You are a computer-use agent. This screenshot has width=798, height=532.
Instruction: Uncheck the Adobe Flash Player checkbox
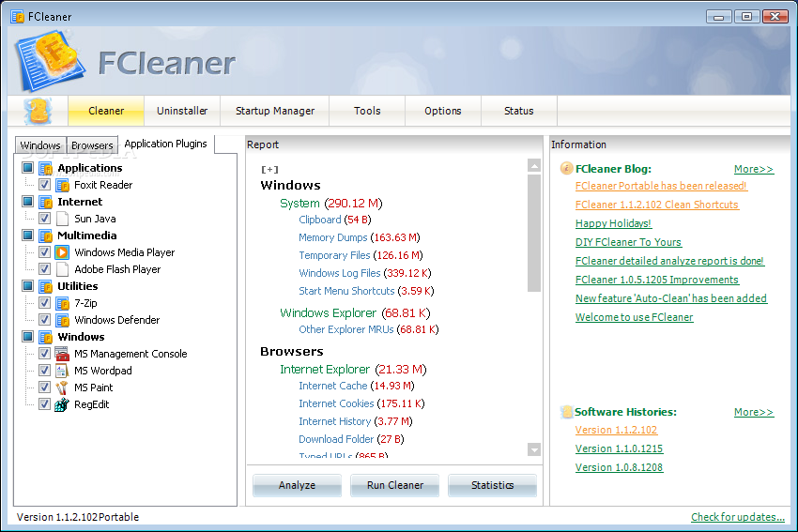point(44,269)
